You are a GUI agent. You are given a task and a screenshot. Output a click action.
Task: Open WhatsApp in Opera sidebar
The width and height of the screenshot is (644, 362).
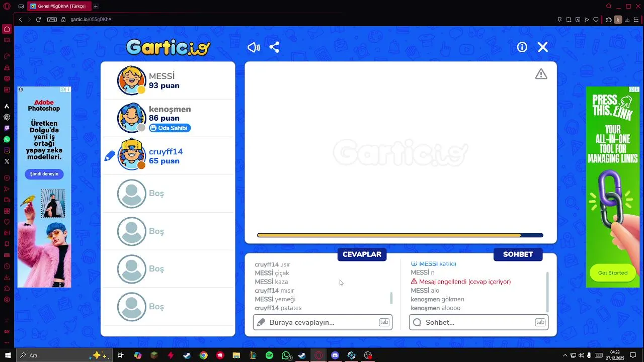(x=7, y=139)
